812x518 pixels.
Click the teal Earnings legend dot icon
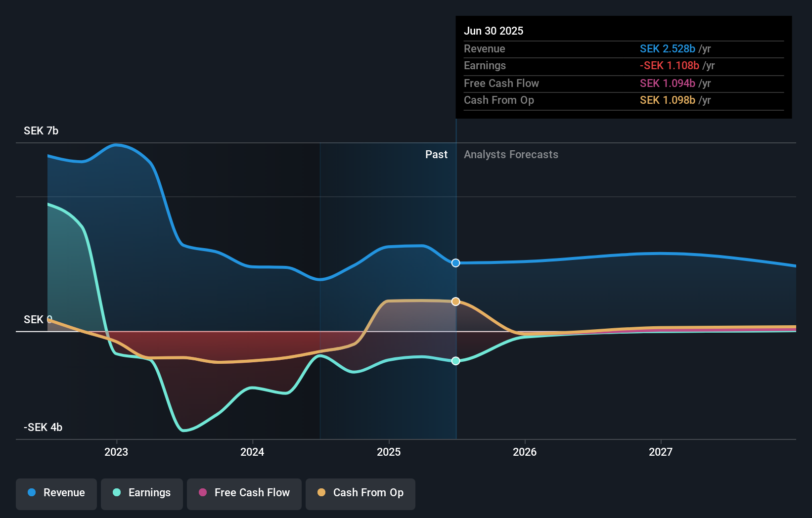(x=116, y=492)
